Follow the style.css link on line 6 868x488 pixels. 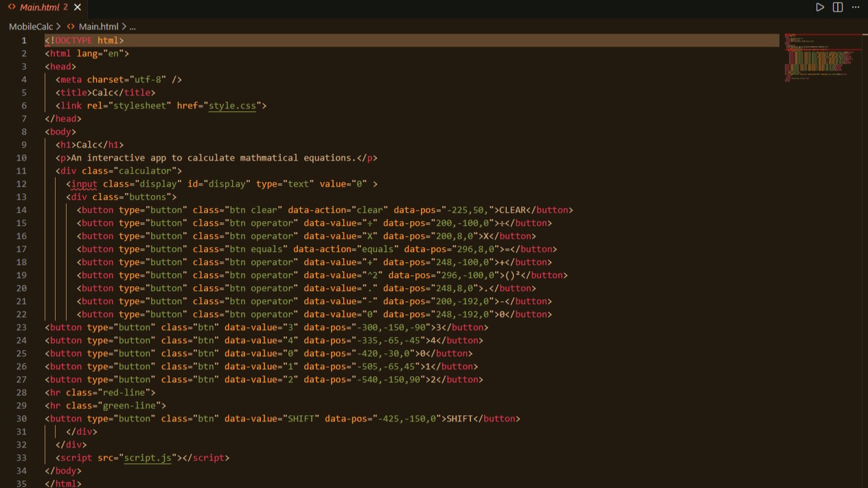232,106
